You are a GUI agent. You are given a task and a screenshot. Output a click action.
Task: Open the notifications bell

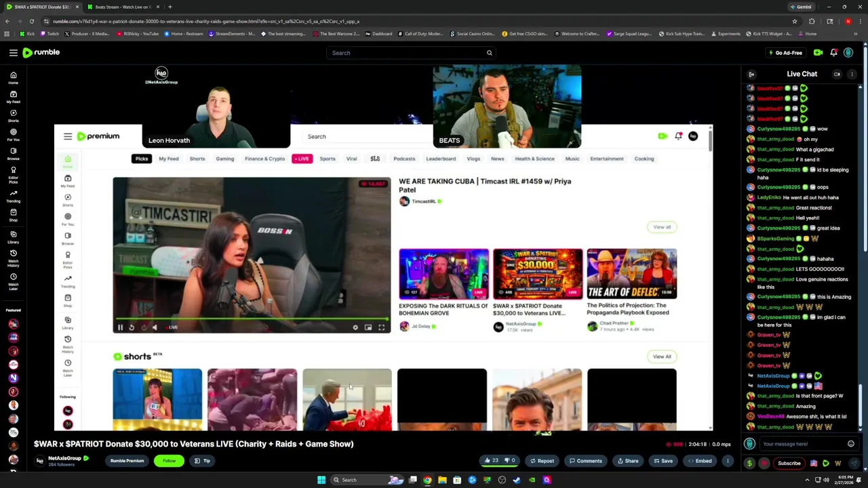point(833,53)
